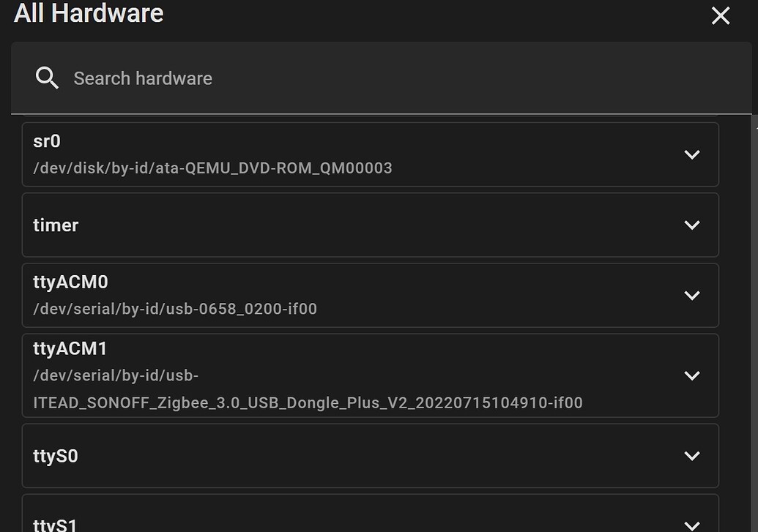Expand ttyS1 entry chevron arrow
This screenshot has height=532, width=758.
[x=692, y=525]
